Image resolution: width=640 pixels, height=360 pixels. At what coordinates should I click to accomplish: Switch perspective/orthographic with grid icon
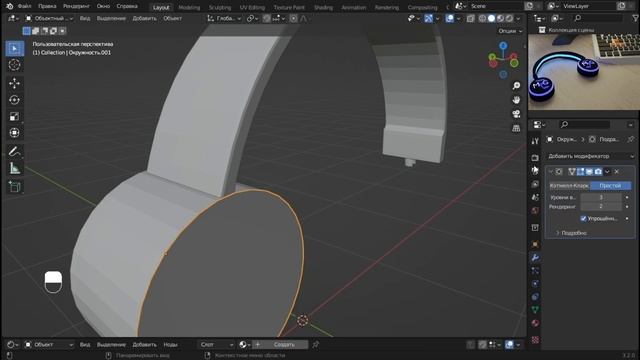click(516, 128)
